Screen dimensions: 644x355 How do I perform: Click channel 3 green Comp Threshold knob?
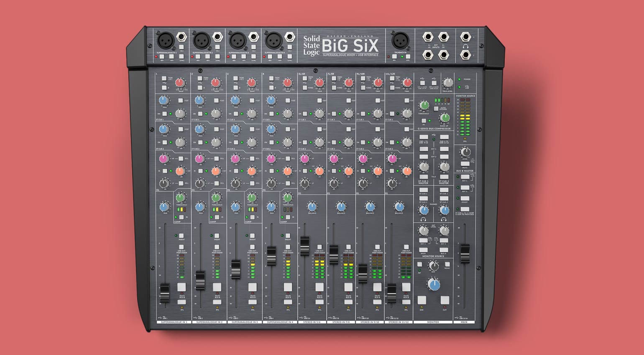tap(252, 198)
